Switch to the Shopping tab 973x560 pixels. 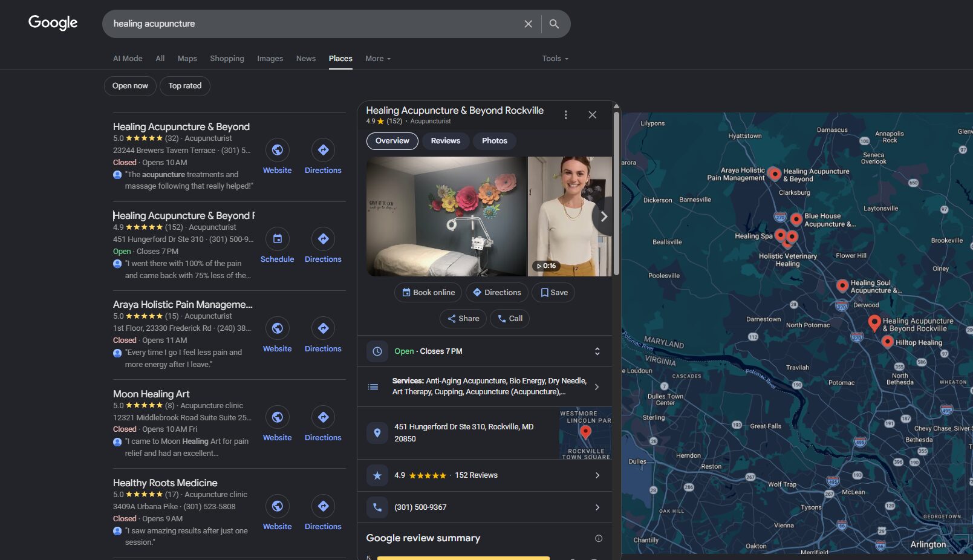coord(227,59)
